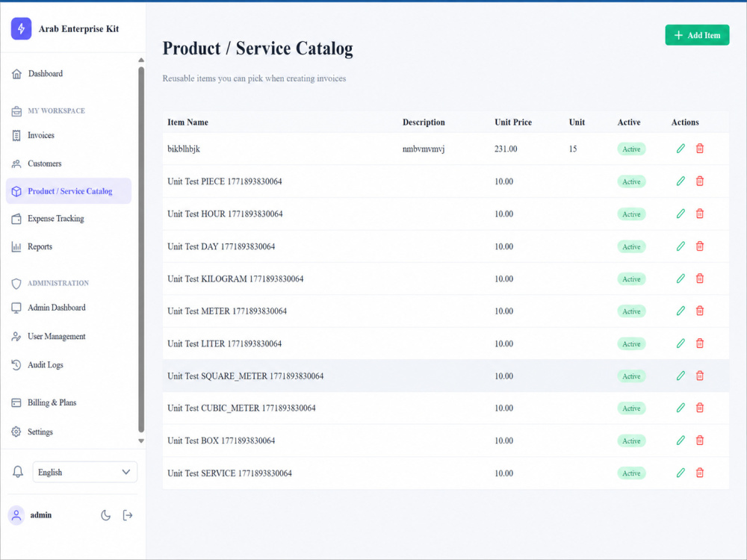
Task: Edit Unit Test DAY item pencil icon
Action: 681,246
